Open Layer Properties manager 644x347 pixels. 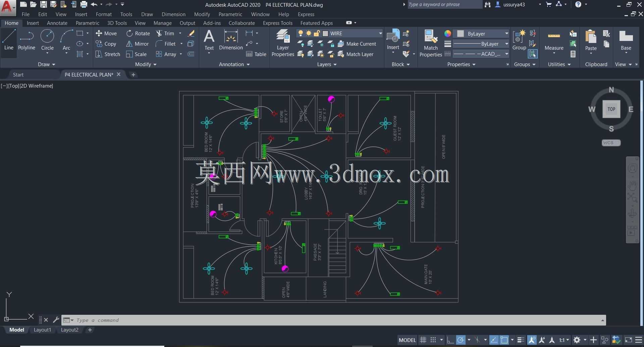tap(283, 43)
